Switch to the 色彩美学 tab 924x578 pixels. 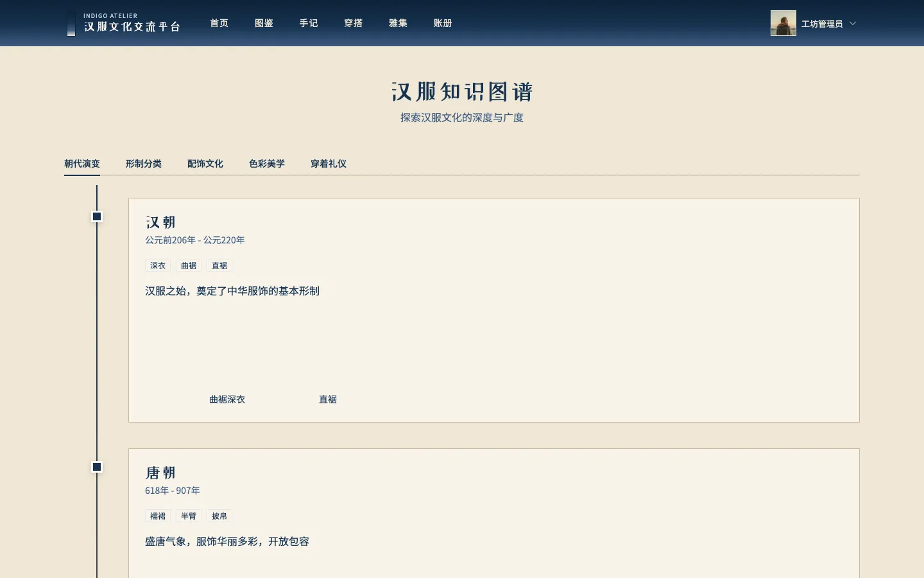267,164
